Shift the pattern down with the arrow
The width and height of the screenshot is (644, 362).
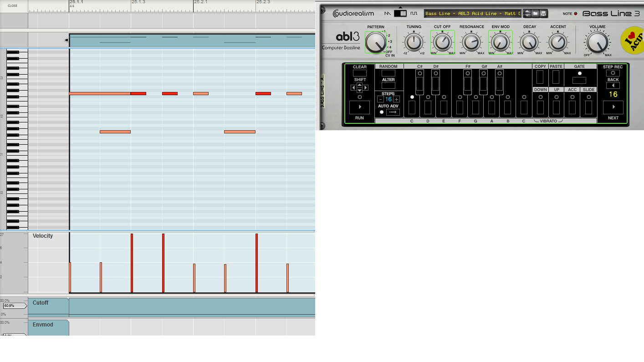(360, 90)
